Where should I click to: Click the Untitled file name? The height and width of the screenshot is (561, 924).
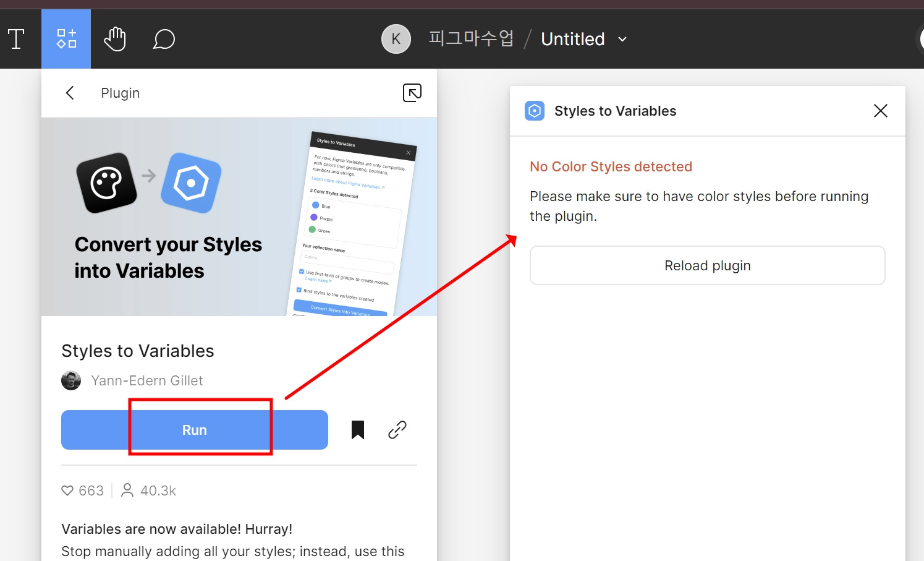pyautogui.click(x=573, y=39)
